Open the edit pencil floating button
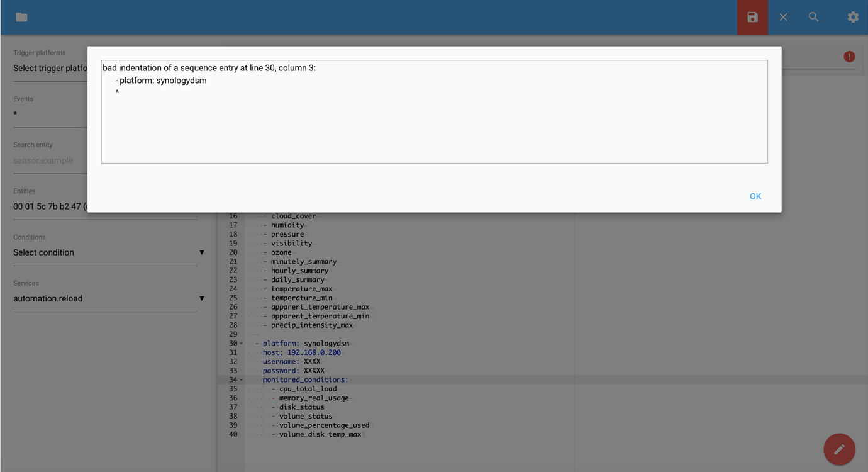868x472 pixels. [839, 449]
